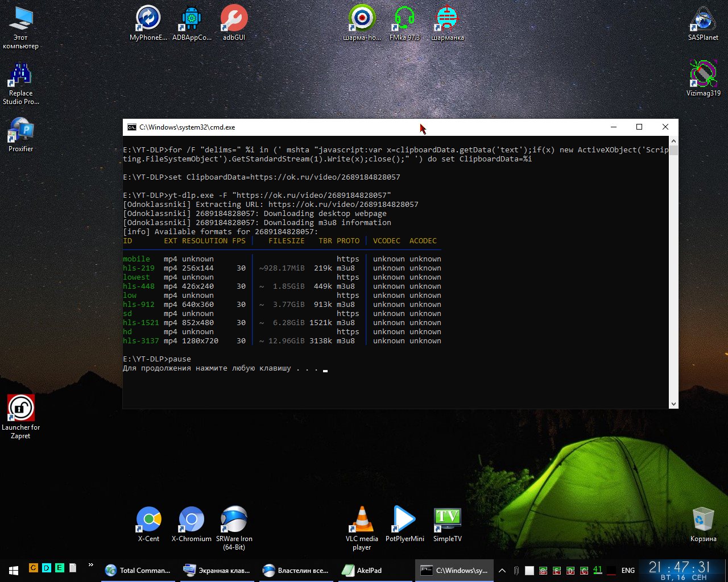Expand the hidden system tray icons chevron
Viewport: 728px width, 582px height.
coord(502,570)
